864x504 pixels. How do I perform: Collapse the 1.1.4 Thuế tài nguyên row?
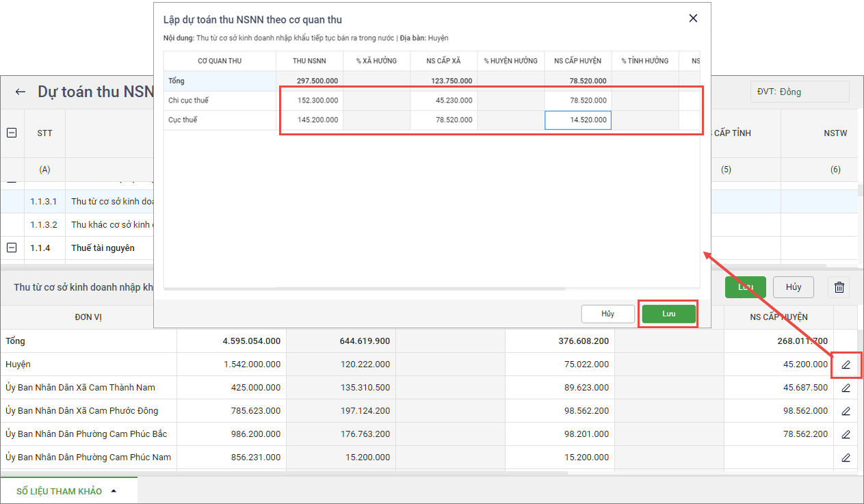[x=12, y=248]
